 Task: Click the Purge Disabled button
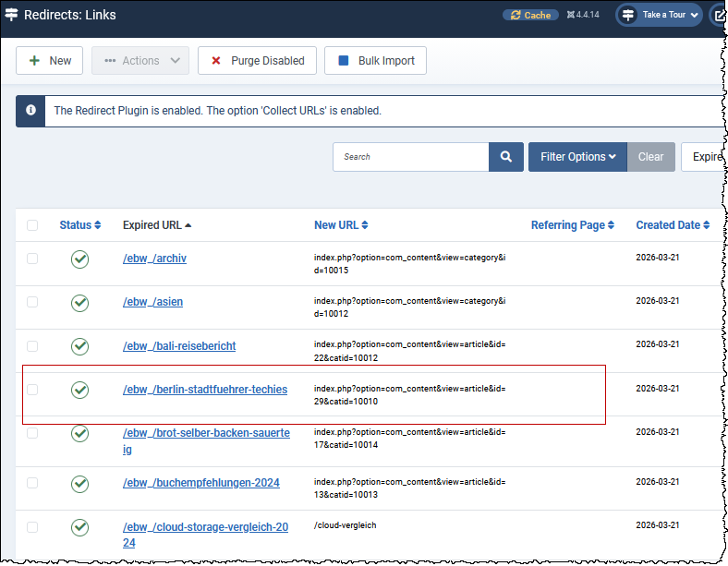pos(258,61)
